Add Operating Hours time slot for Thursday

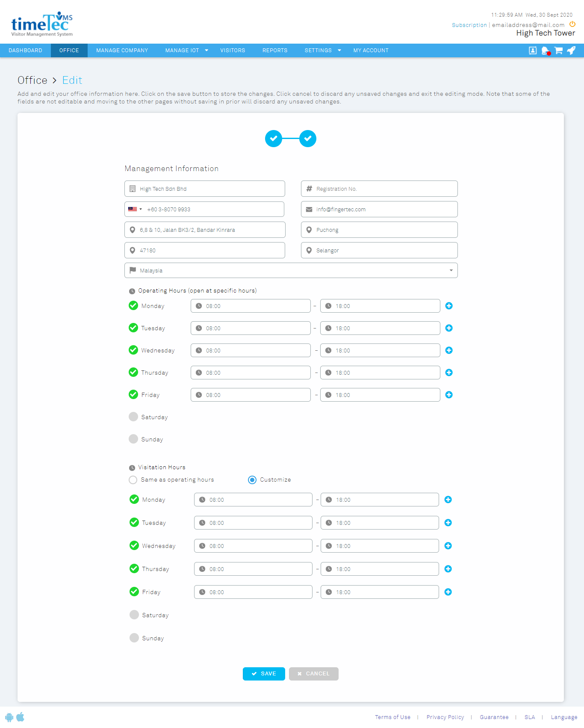point(449,373)
